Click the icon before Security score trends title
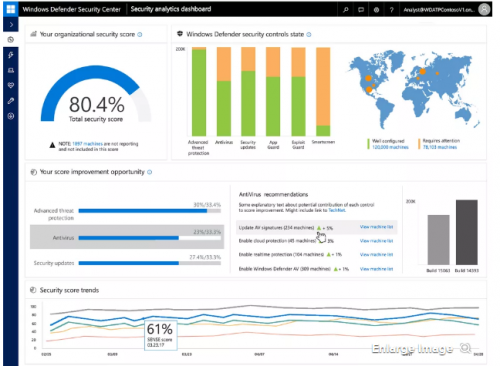500x366 pixels. tap(33, 290)
